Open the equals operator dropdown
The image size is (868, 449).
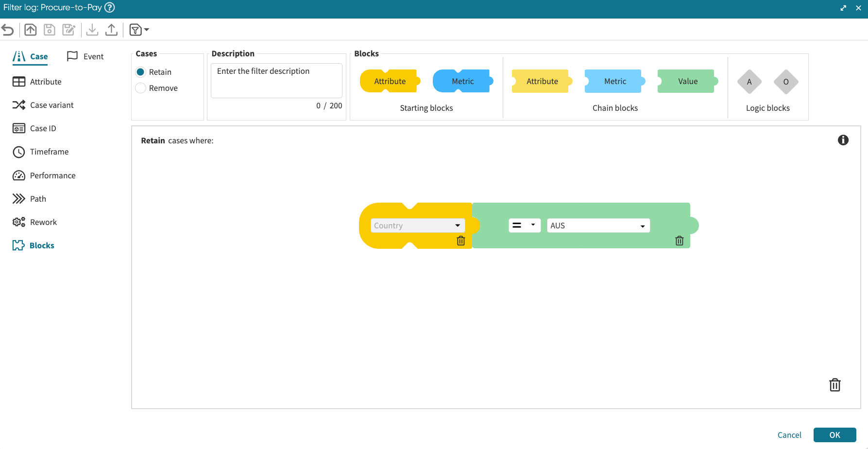524,225
